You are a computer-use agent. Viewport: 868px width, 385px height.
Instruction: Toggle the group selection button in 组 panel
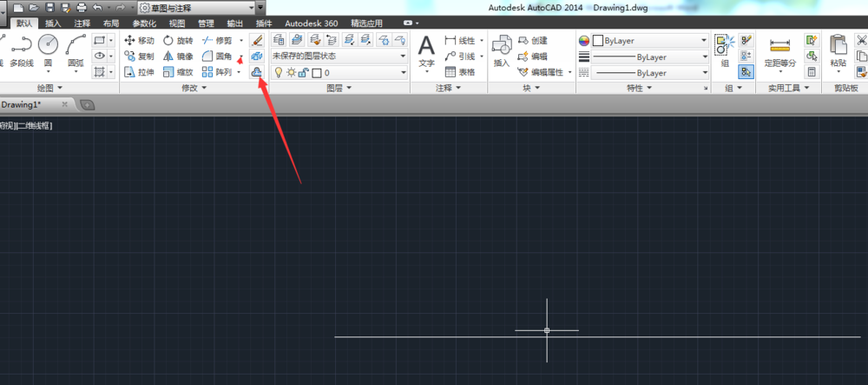[x=746, y=73]
